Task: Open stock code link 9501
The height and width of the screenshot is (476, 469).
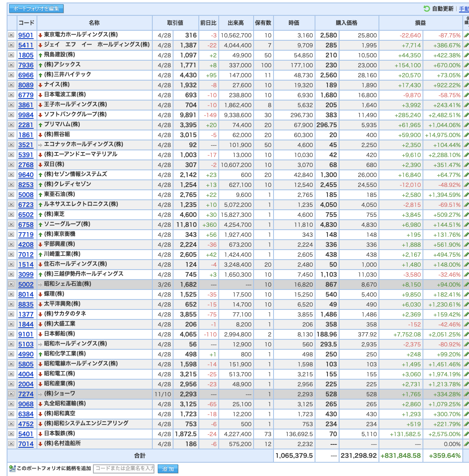Action: pos(26,35)
